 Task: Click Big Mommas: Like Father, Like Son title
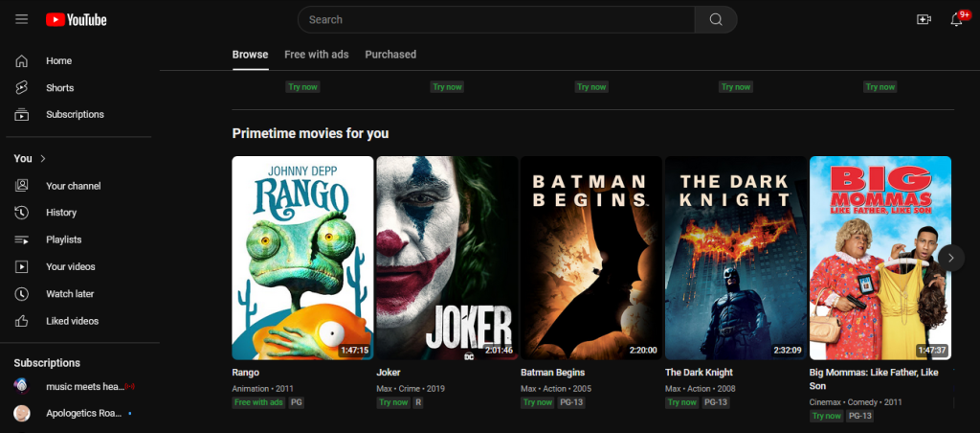tap(874, 379)
